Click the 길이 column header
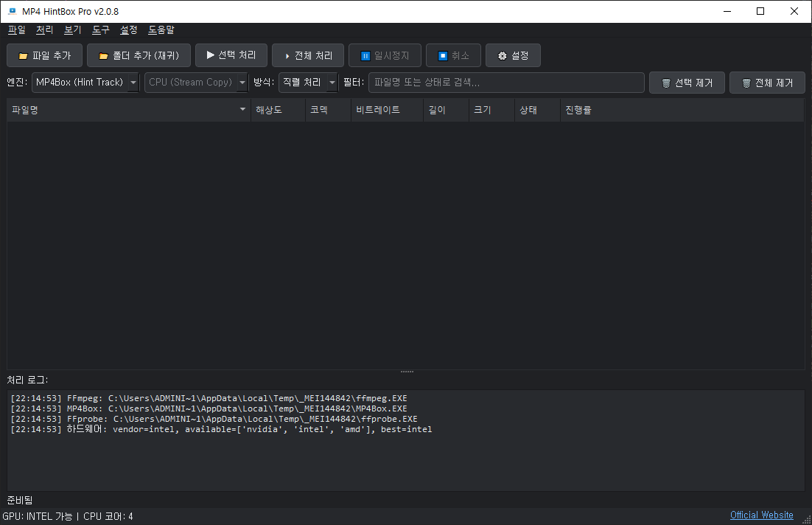The width and height of the screenshot is (812, 525). (x=447, y=110)
